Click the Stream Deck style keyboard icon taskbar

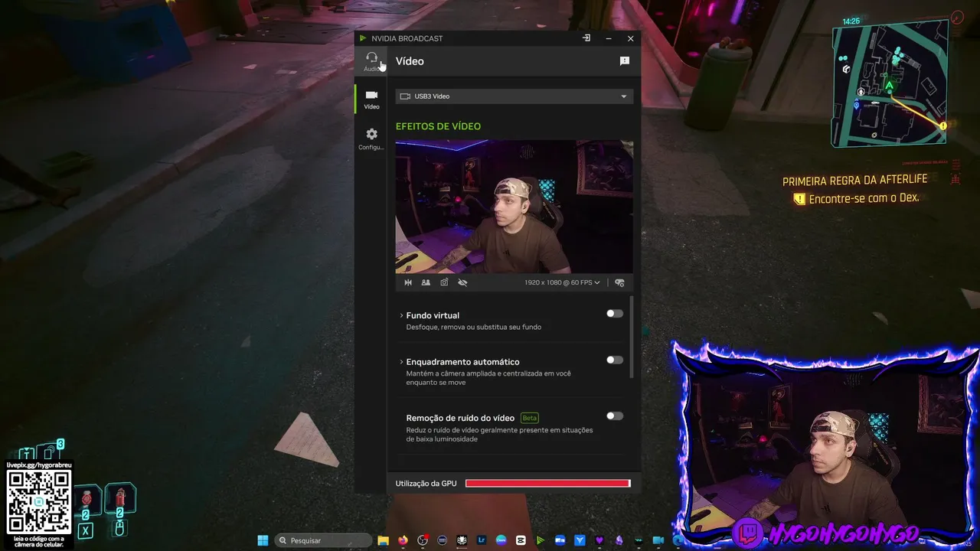tap(442, 540)
